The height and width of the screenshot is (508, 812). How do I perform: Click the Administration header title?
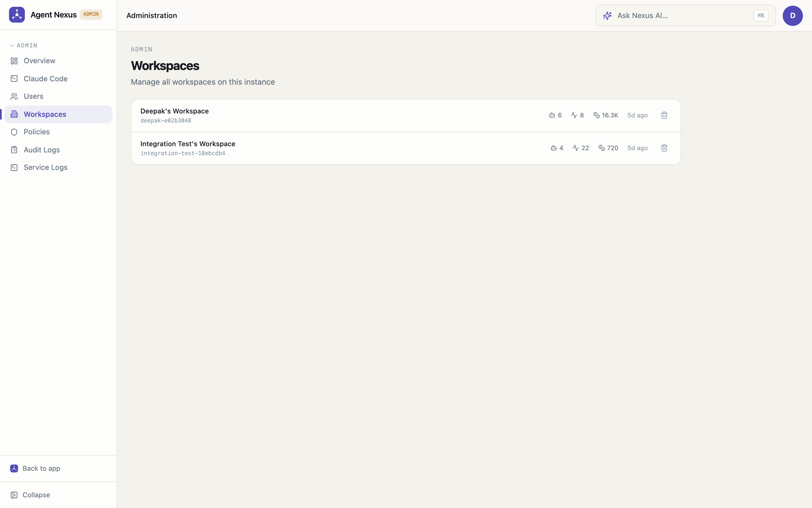click(x=152, y=16)
